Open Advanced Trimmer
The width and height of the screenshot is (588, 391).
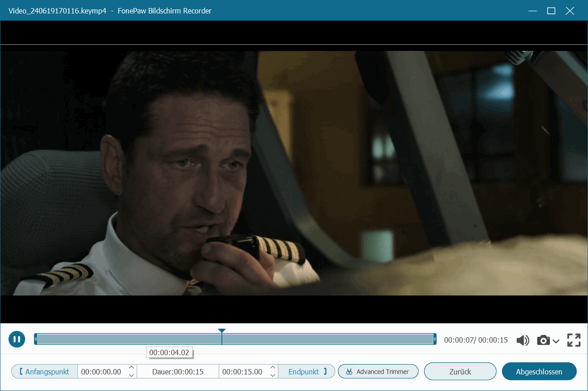pyautogui.click(x=378, y=372)
